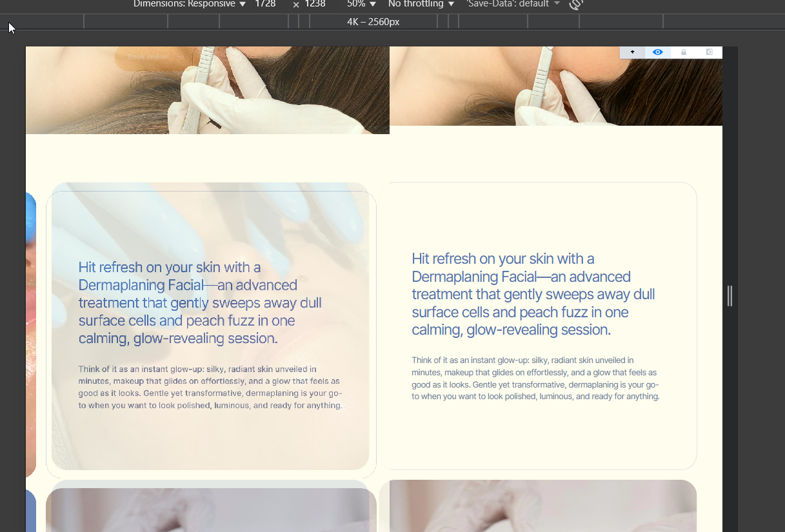Open the 'Save-Data': default dropdown
This screenshot has height=532, width=785.
pyautogui.click(x=513, y=4)
